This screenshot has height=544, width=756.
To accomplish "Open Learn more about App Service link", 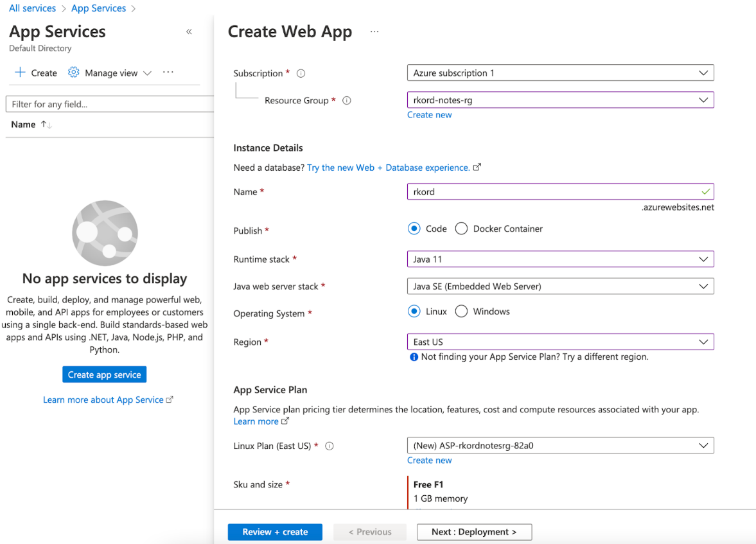I will [x=103, y=399].
